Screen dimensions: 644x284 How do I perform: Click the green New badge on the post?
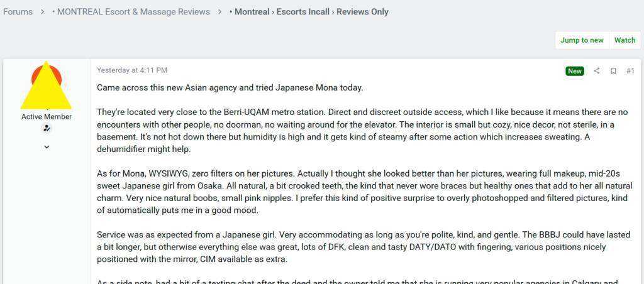pyautogui.click(x=575, y=71)
